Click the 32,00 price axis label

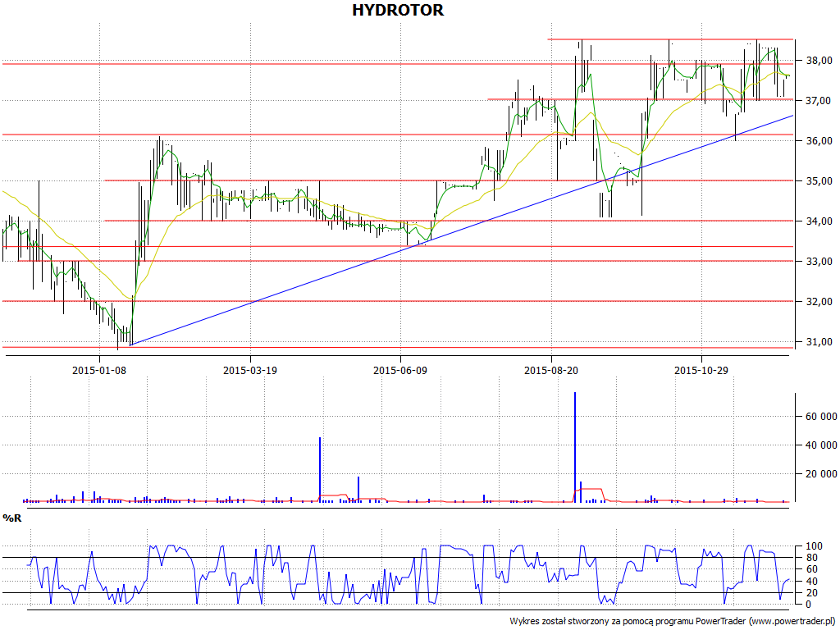click(x=819, y=302)
